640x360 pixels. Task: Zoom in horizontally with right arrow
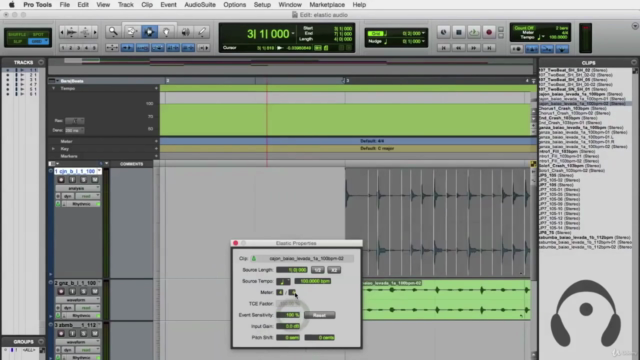(95, 32)
